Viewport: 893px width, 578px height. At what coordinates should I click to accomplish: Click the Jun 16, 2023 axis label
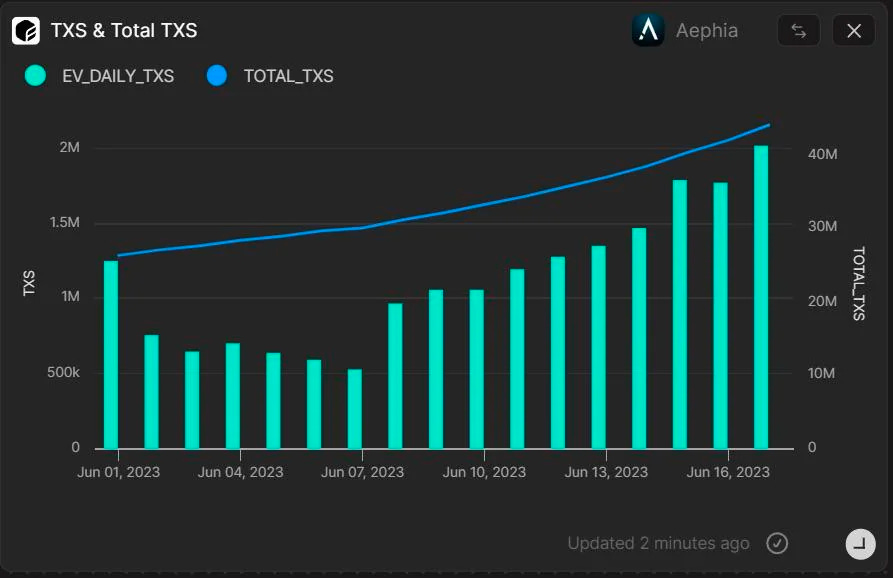tap(728, 472)
